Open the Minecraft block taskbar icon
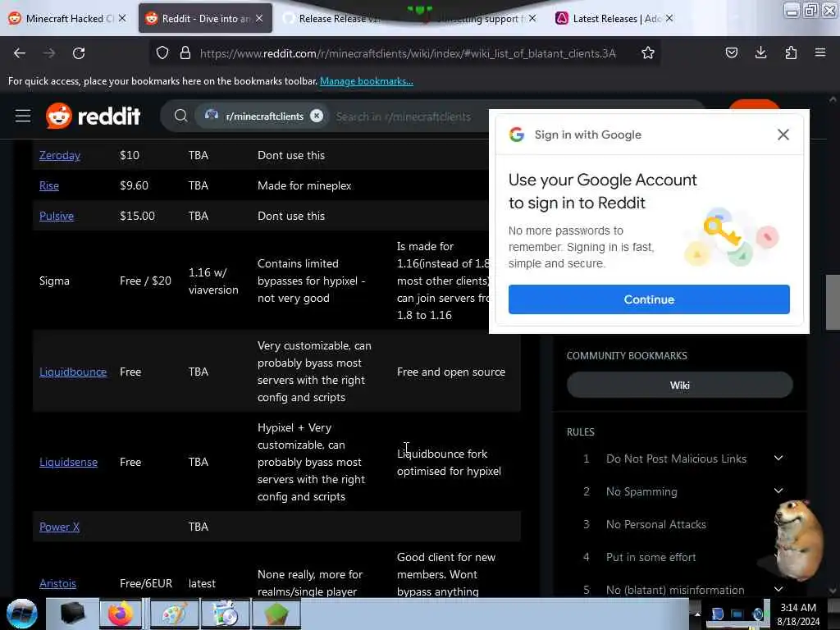Viewport: 840px width, 630px height. pyautogui.click(x=276, y=614)
